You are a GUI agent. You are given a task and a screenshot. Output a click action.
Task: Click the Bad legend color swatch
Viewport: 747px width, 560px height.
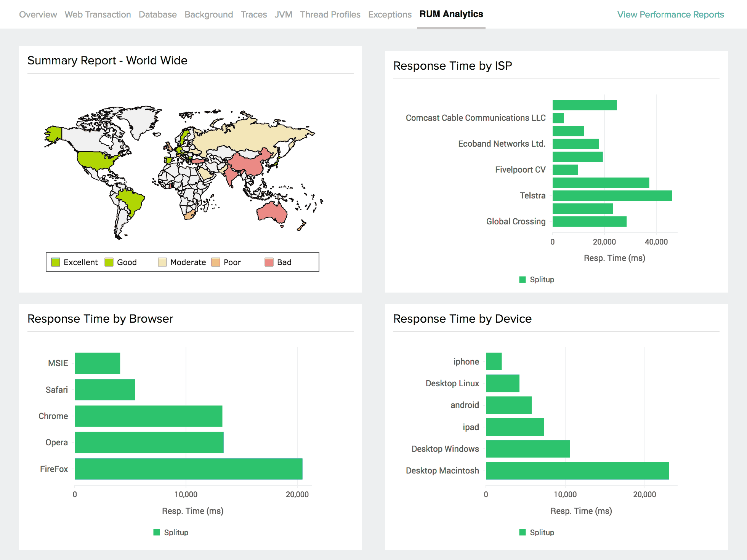coord(269,262)
